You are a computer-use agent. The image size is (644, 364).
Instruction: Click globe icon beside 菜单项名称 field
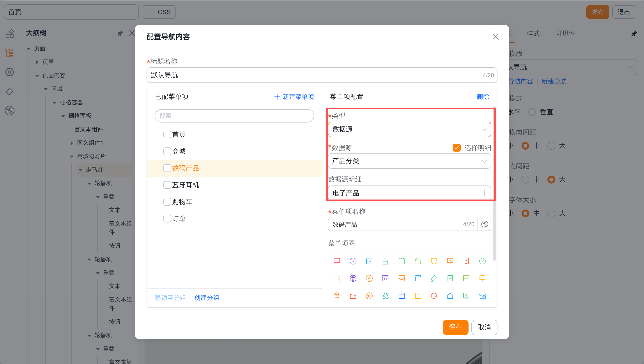pyautogui.click(x=485, y=224)
